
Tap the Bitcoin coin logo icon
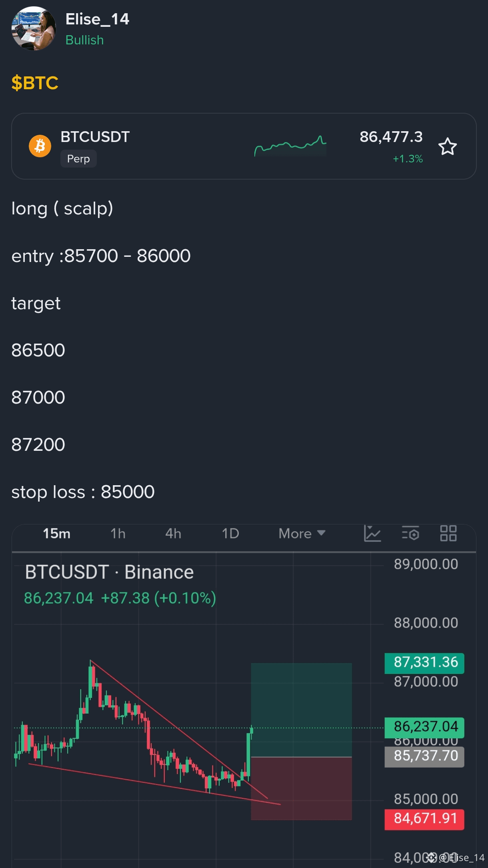[x=40, y=146]
